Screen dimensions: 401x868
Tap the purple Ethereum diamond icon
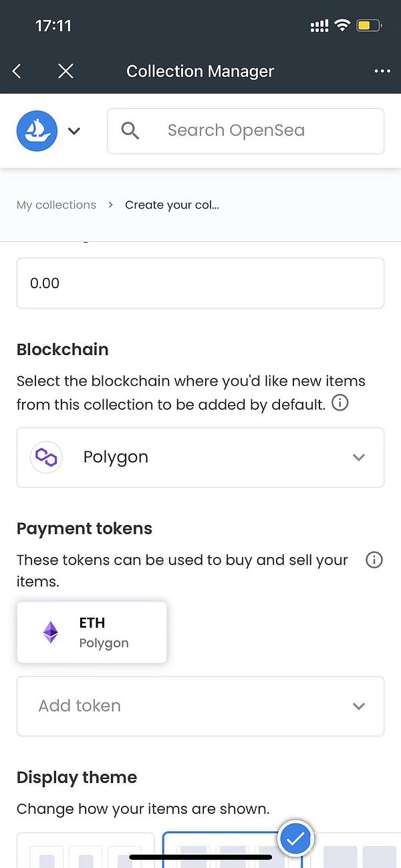(51, 633)
